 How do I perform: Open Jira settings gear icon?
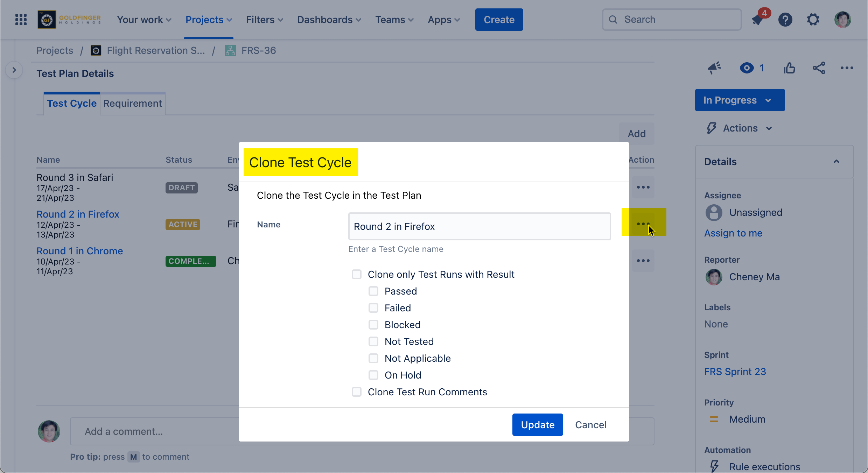pyautogui.click(x=813, y=20)
